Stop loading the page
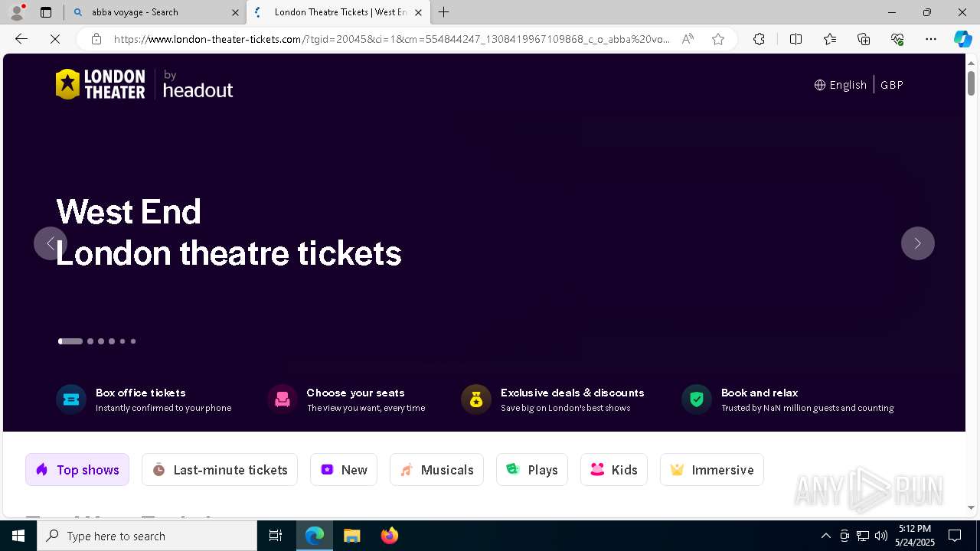The width and height of the screenshot is (980, 551). 55,39
